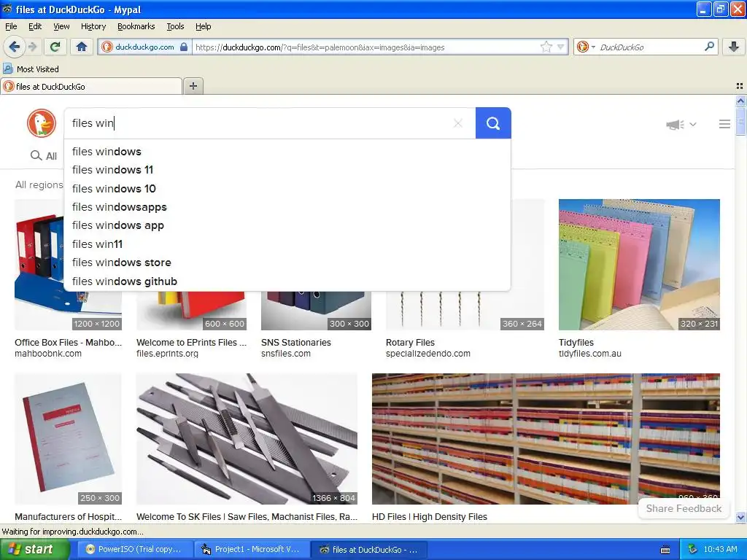Open Tidyfiles colorful folders thumbnail
Screen dimensions: 747x560
(639, 264)
